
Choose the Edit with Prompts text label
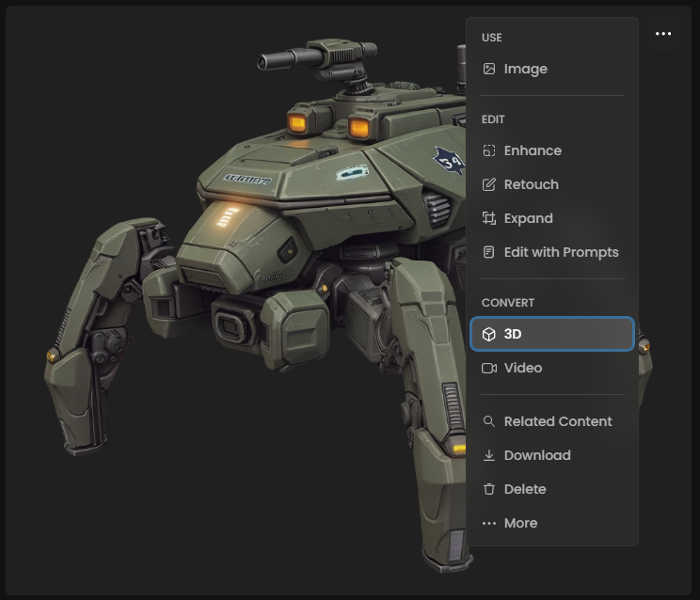click(561, 252)
